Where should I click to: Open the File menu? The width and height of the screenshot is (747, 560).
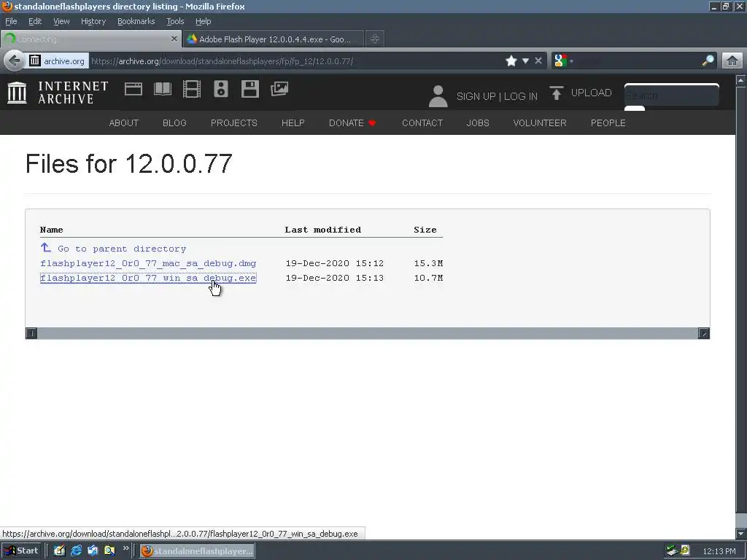tap(11, 21)
